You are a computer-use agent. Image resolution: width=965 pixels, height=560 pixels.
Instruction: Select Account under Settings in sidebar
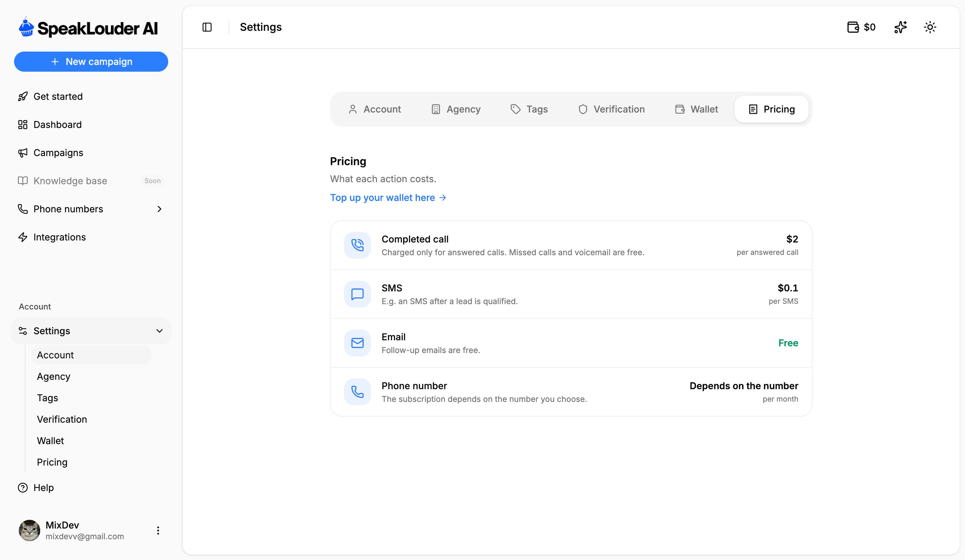click(91, 355)
